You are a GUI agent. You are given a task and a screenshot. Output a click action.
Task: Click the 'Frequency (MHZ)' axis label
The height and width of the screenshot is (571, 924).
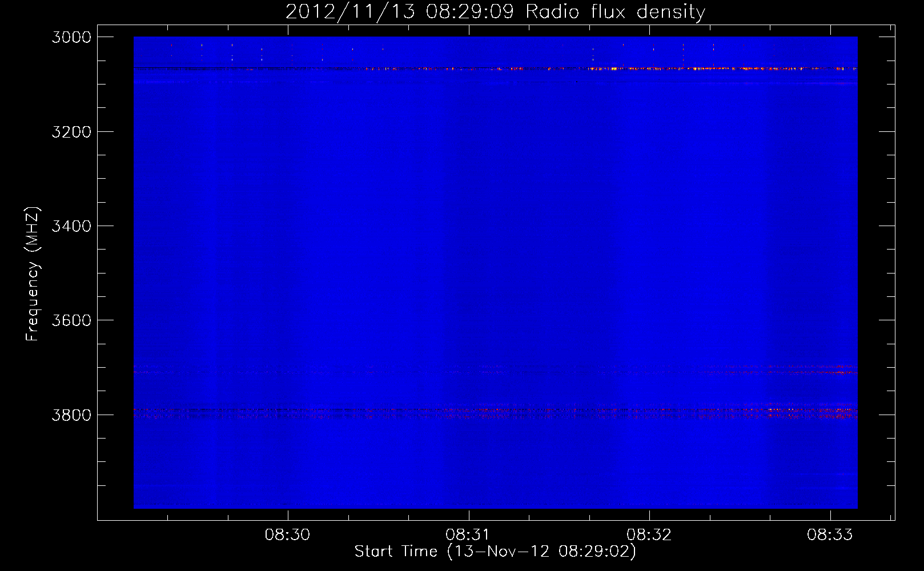(33, 274)
